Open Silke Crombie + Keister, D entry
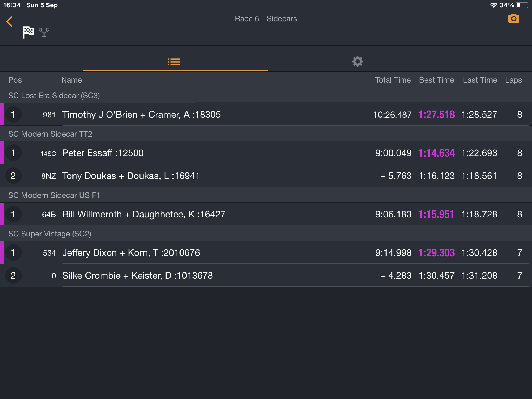 coord(266,275)
